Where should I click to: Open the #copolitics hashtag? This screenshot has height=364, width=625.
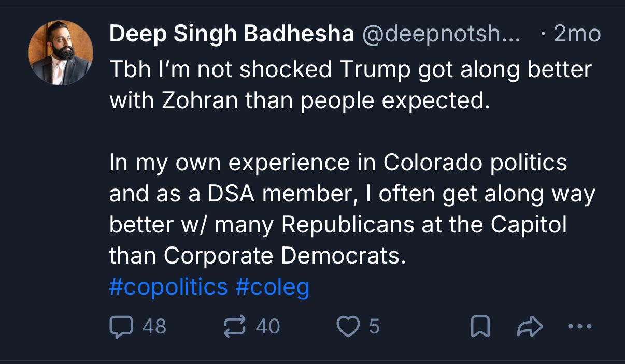coord(168,286)
